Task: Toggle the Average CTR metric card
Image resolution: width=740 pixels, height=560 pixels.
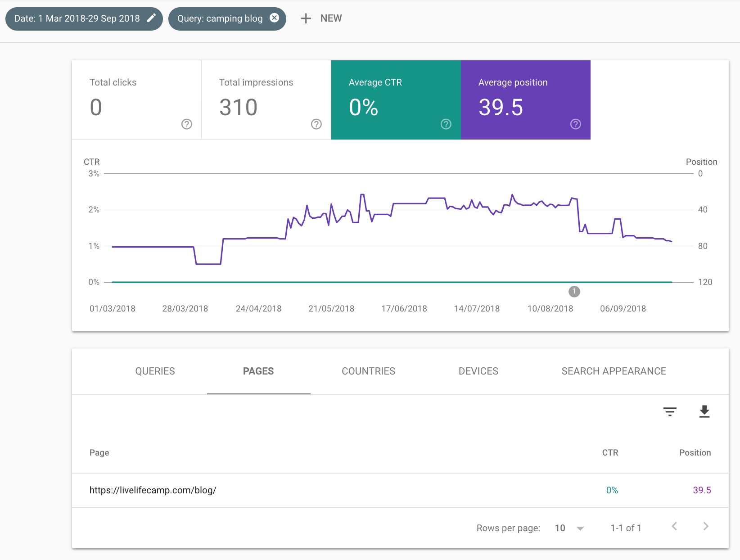Action: [396, 95]
